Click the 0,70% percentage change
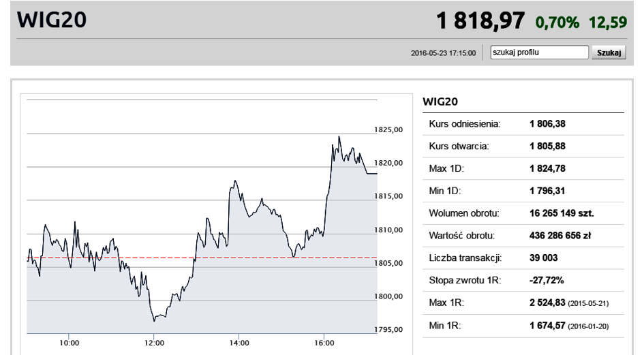Viewport: 644px width, 355px height. tap(557, 22)
